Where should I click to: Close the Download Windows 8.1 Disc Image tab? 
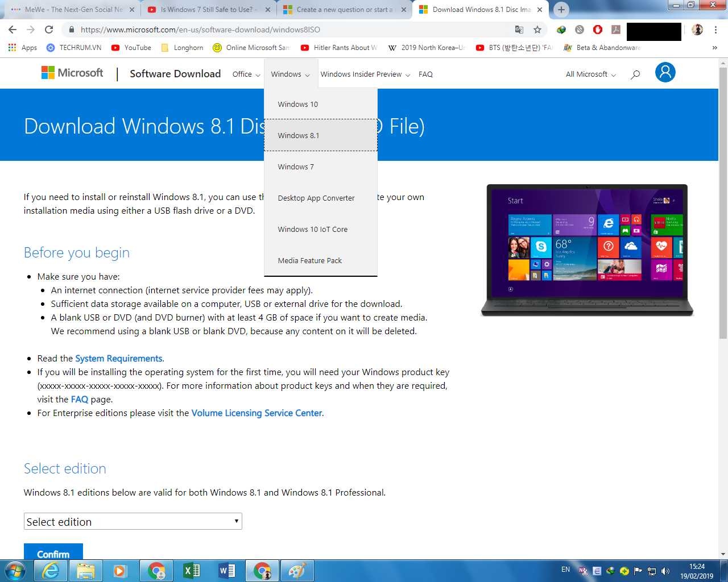click(x=540, y=10)
